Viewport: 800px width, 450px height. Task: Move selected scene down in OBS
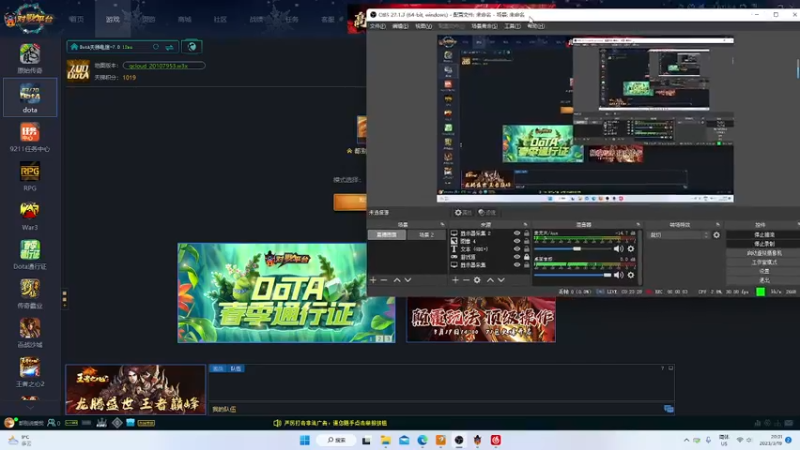coord(408,280)
